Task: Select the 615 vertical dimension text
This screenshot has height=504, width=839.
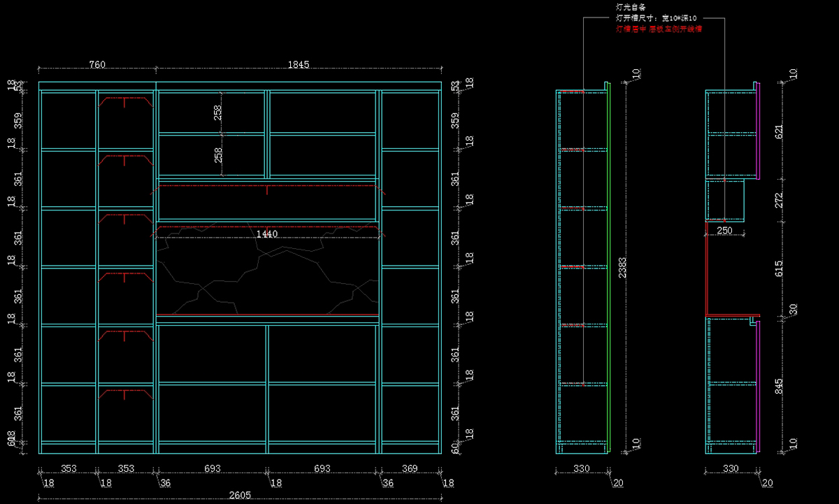Action: coord(780,269)
